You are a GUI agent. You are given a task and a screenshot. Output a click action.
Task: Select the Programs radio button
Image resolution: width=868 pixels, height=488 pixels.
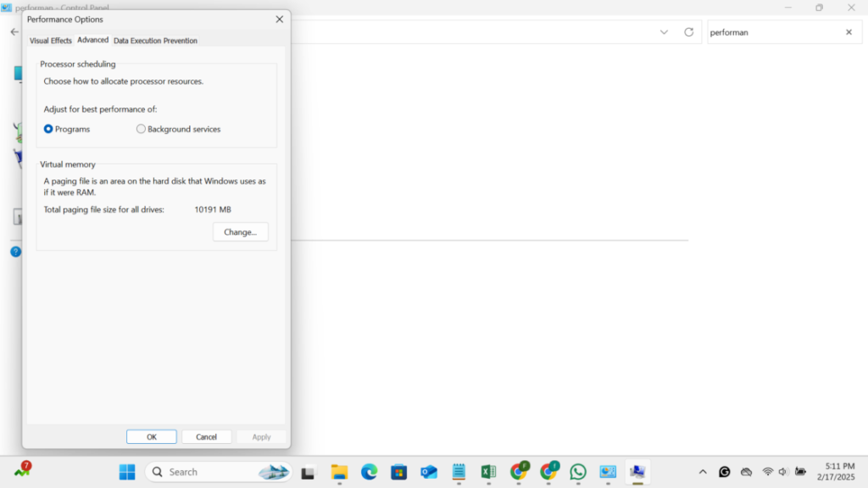tap(48, 129)
